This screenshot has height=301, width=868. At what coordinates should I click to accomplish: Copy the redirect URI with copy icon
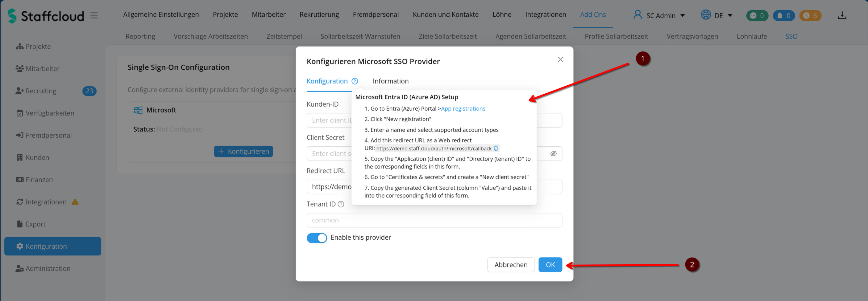tap(496, 148)
